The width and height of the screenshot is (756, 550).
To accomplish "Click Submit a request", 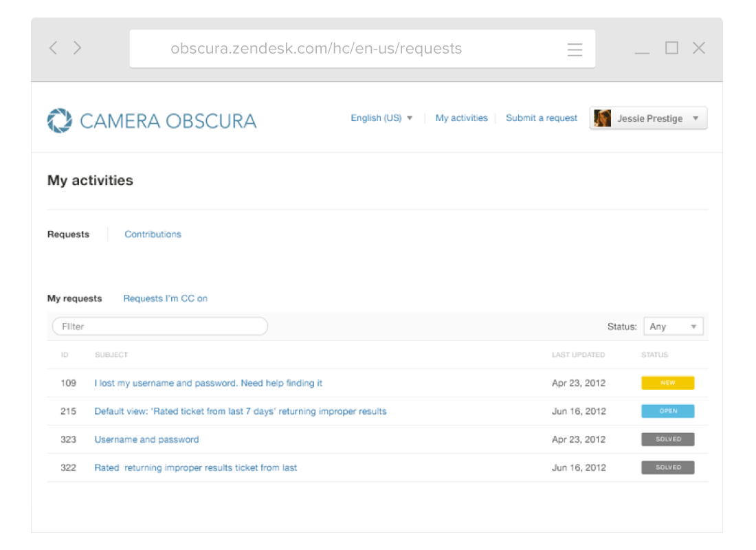I will [x=542, y=118].
